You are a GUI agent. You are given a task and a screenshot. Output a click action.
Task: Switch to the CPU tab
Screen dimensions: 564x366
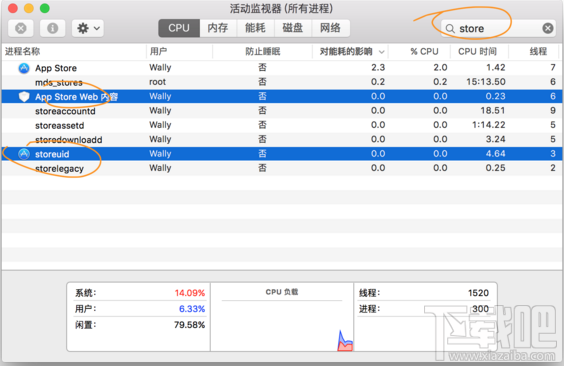[x=179, y=28]
